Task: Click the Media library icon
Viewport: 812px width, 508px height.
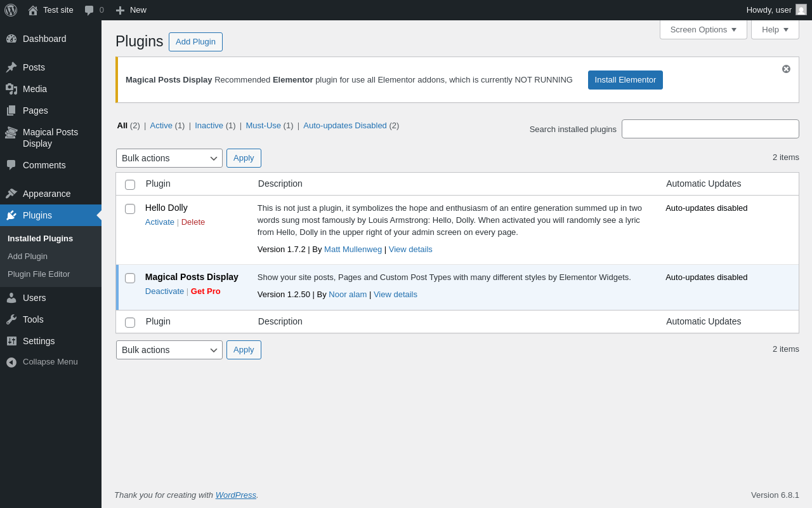Action: coord(11,89)
